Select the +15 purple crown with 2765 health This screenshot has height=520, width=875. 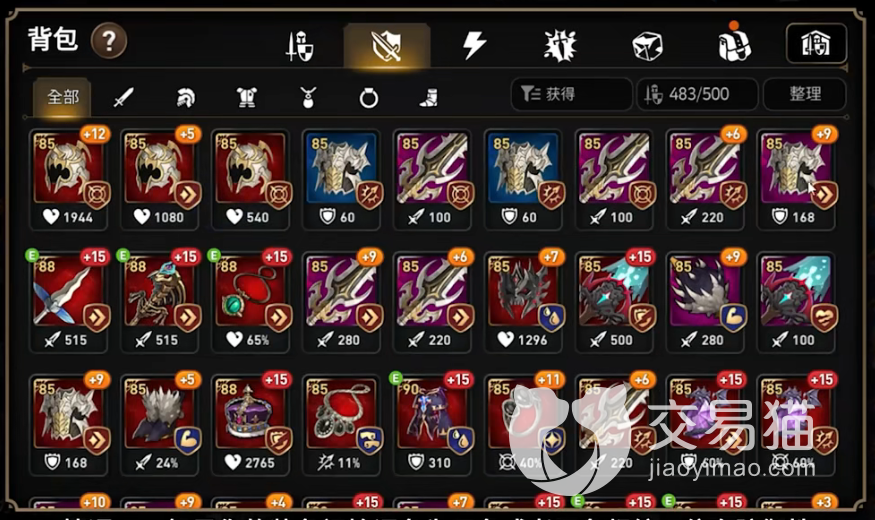[251, 425]
